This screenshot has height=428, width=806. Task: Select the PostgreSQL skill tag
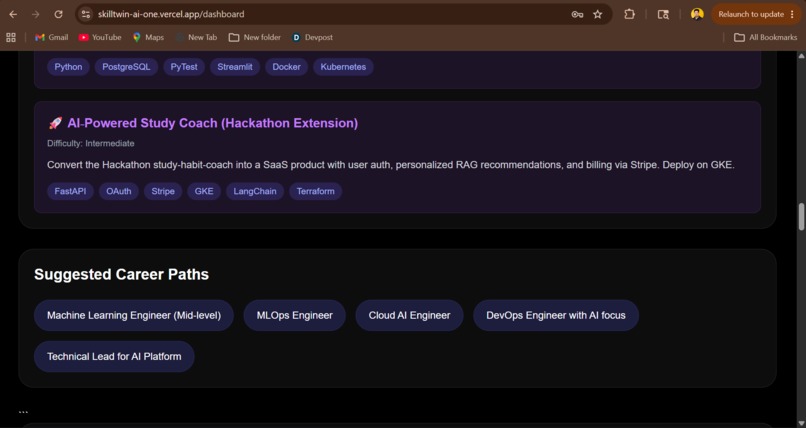[126, 67]
